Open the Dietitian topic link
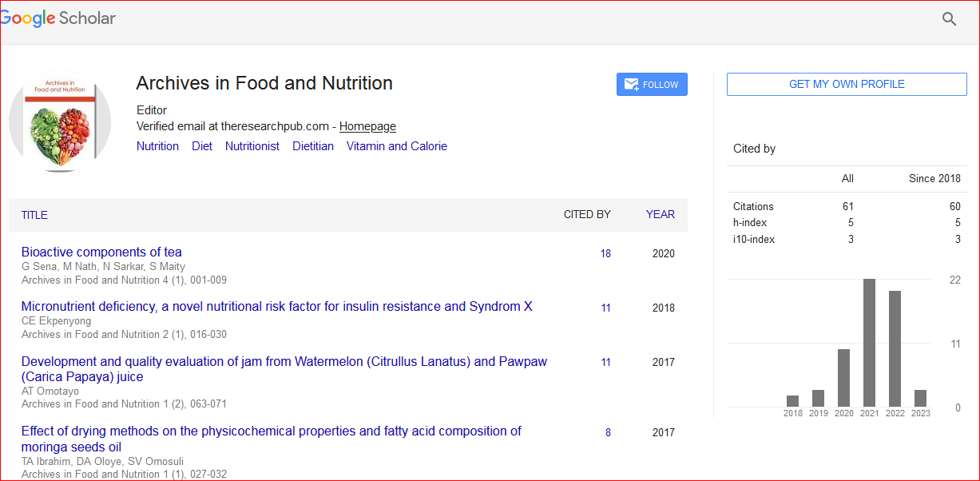The width and height of the screenshot is (980, 481). 313,146
